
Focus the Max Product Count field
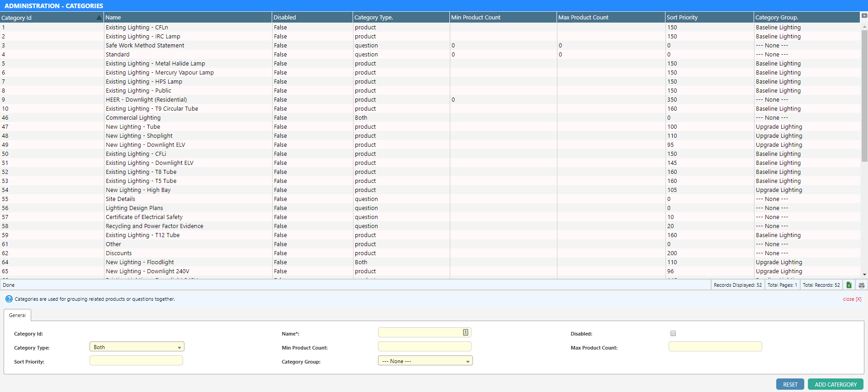(715, 347)
